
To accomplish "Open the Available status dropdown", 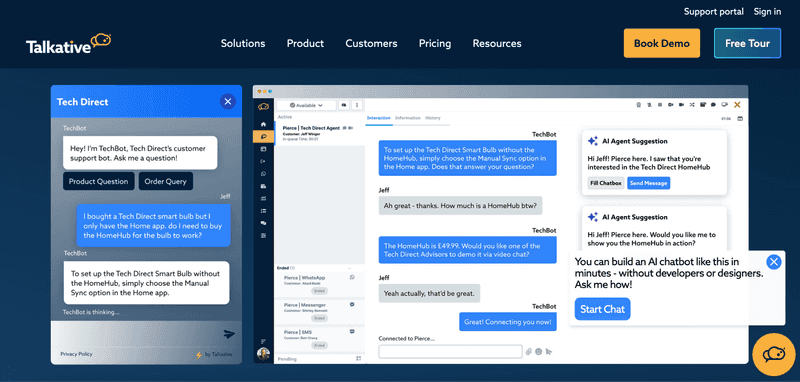I will coord(307,105).
